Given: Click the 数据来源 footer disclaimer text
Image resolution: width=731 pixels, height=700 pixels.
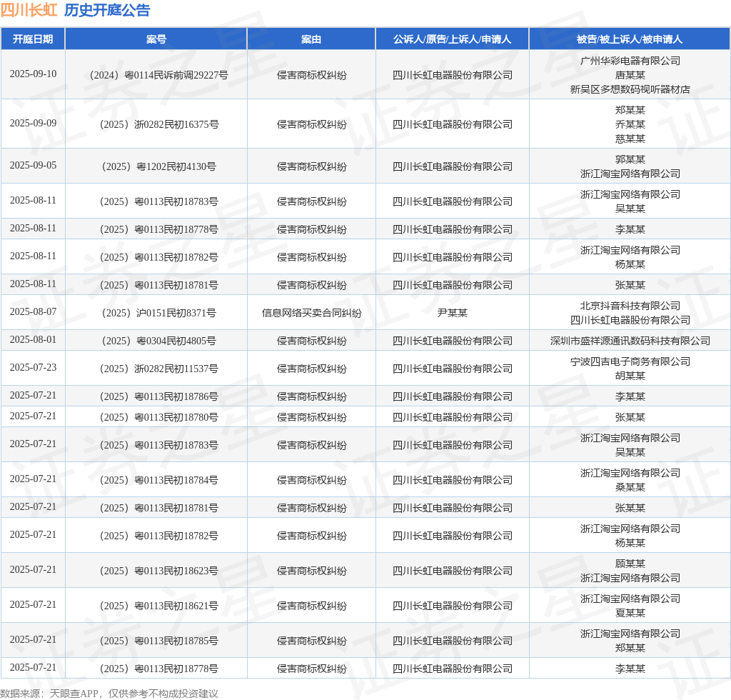Looking at the screenshot, I should pos(109,694).
